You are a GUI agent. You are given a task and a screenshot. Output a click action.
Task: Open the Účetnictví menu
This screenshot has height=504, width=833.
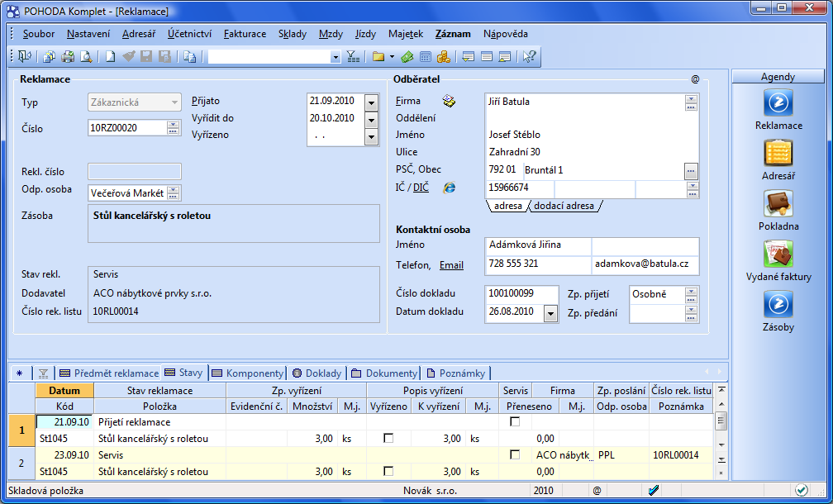click(190, 34)
